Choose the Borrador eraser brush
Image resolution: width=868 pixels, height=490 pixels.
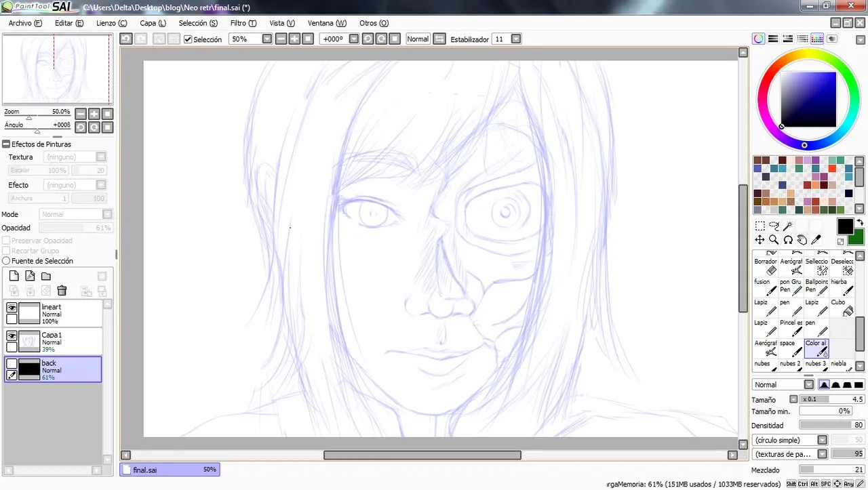[x=766, y=266]
